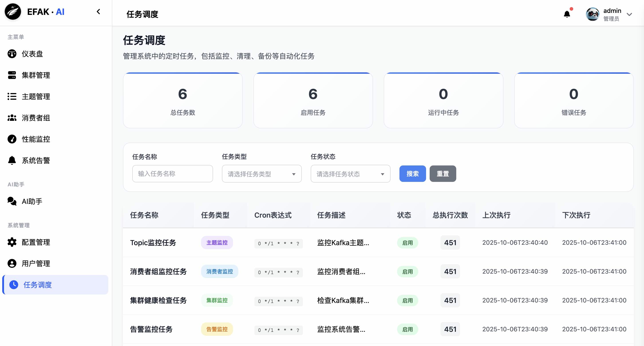This screenshot has height=346, width=644.
Task: Click the cluster management server icon
Action: tap(12, 75)
